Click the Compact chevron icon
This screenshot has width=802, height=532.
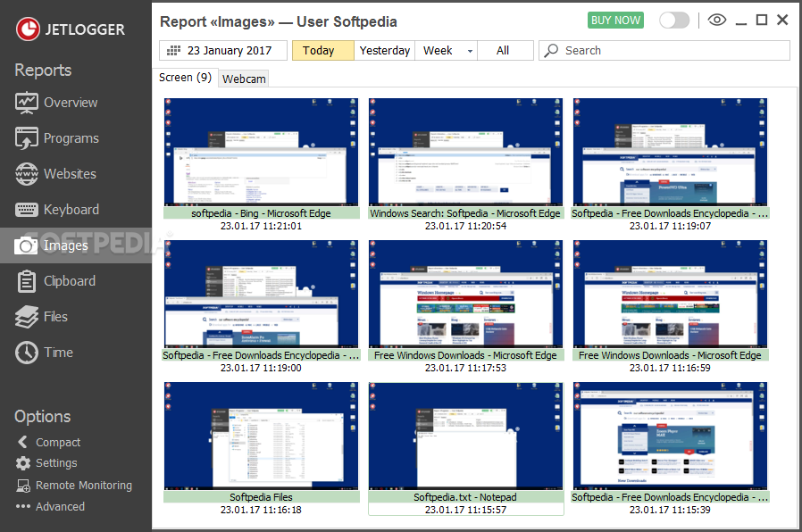click(x=22, y=442)
